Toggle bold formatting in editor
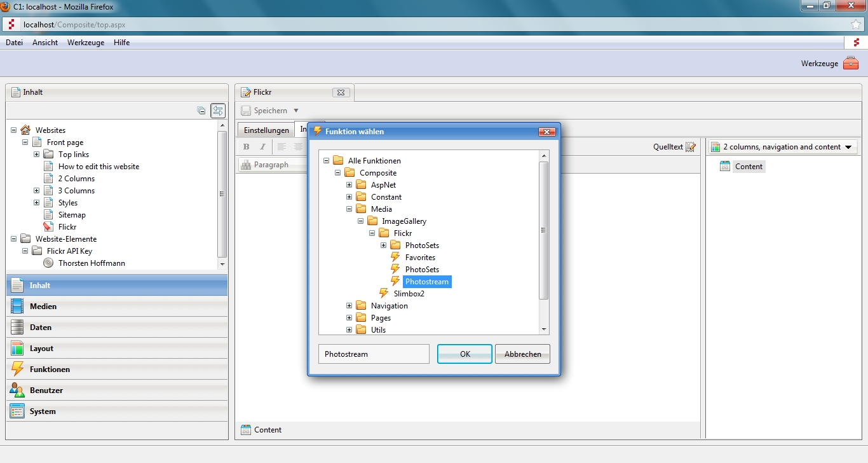 pos(247,147)
